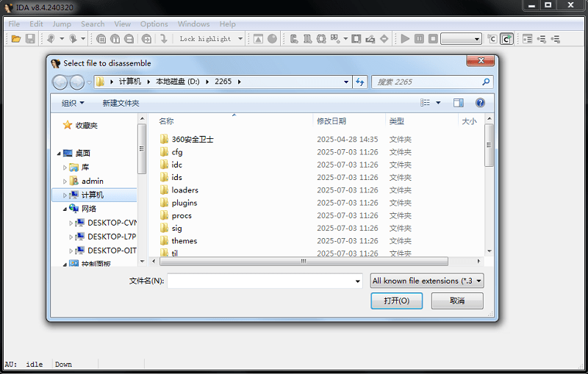Click the horizontal scrollbar in file list
The width and height of the screenshot is (588, 374).
click(x=304, y=261)
